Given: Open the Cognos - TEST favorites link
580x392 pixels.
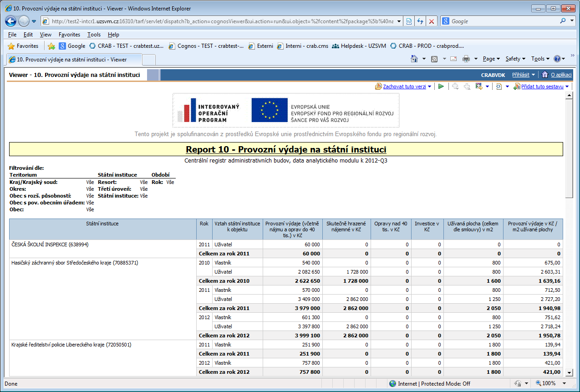Looking at the screenshot, I should [206, 46].
